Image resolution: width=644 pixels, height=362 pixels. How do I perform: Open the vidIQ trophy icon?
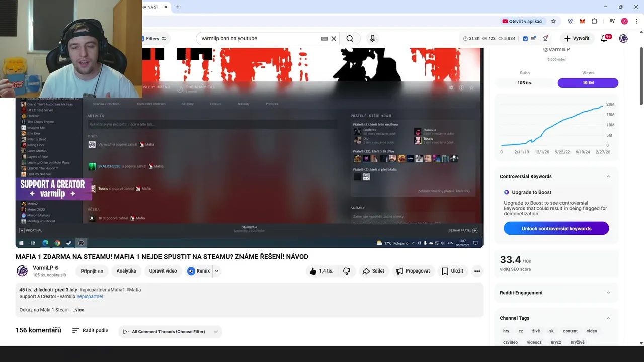click(545, 38)
